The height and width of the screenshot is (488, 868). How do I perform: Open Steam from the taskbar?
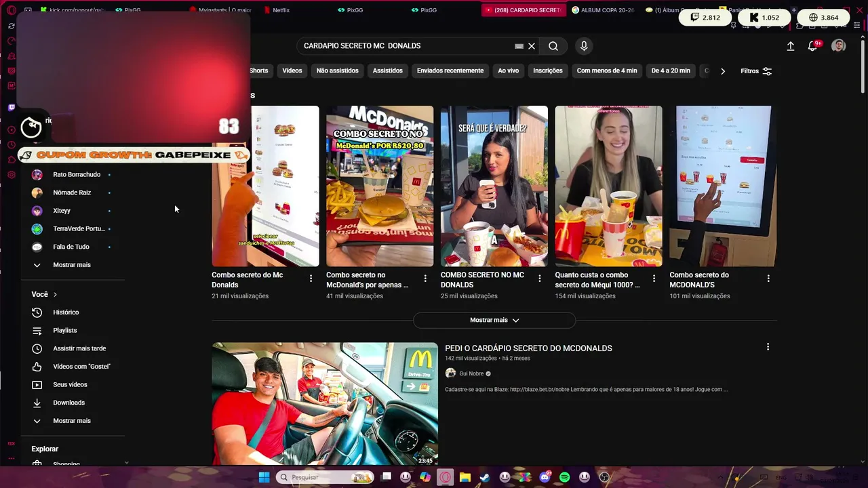click(x=485, y=477)
